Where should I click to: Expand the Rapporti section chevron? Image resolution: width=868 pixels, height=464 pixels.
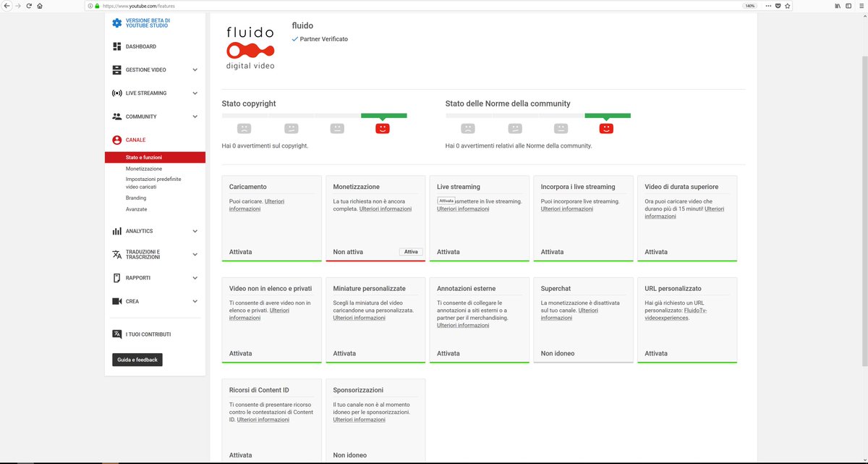pos(195,278)
